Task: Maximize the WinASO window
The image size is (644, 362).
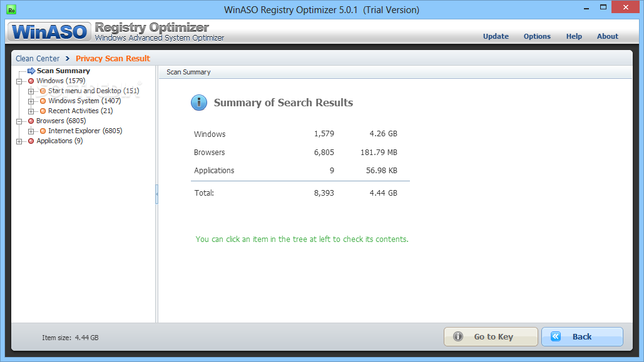Action: (x=603, y=8)
